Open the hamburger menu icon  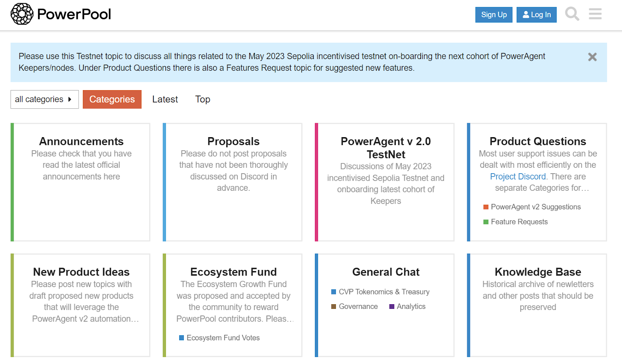click(595, 14)
